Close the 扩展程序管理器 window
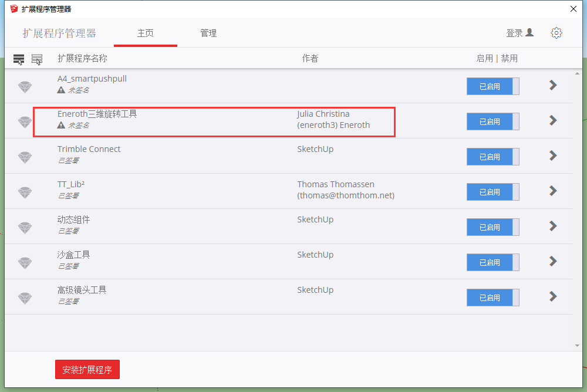 573,9
